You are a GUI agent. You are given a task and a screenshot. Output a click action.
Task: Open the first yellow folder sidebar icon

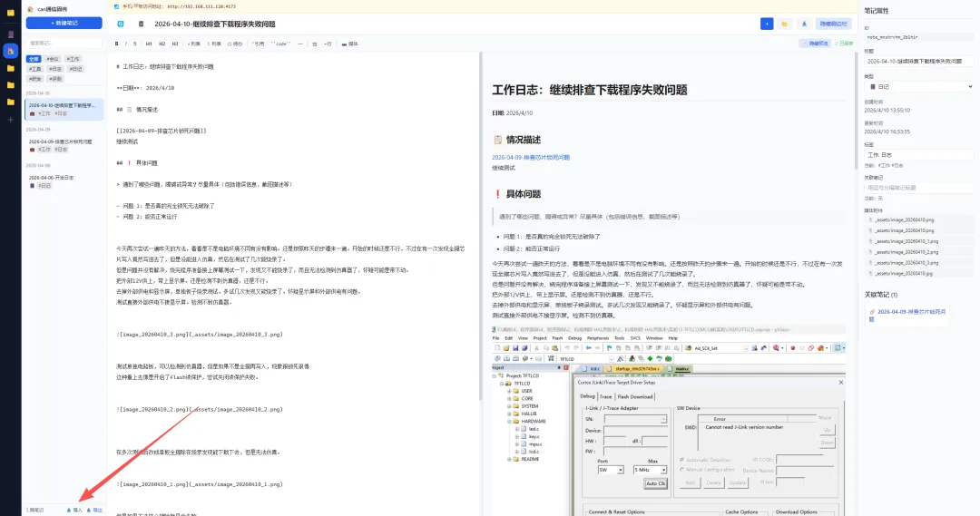point(11,13)
